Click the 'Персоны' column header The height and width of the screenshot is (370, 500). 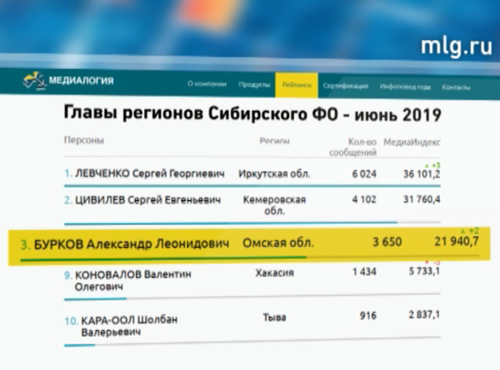tap(84, 140)
